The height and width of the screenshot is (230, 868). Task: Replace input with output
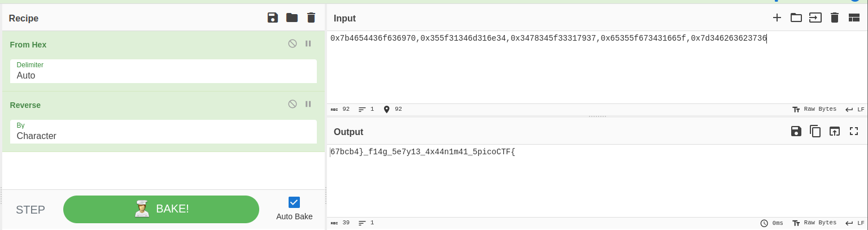pos(835,131)
